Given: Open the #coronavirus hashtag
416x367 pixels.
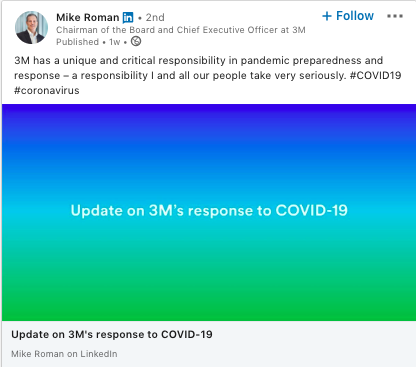Looking at the screenshot, I should [x=47, y=90].
